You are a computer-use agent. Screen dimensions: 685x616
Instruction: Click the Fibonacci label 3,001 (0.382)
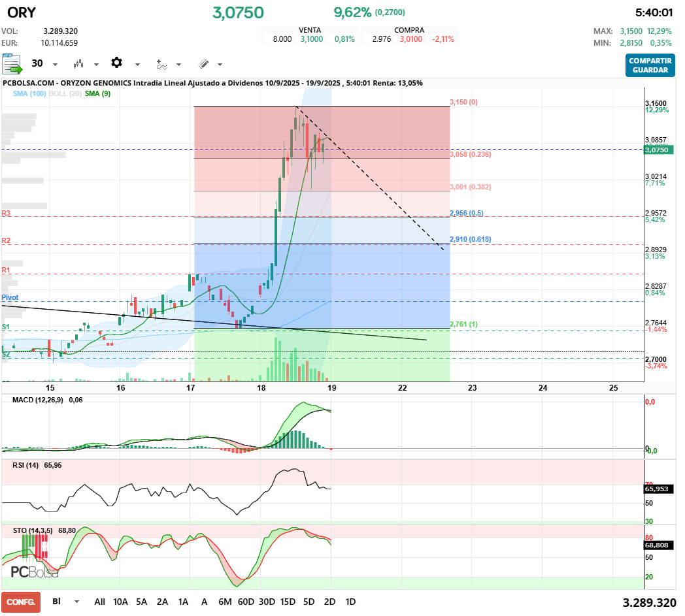click(x=471, y=187)
